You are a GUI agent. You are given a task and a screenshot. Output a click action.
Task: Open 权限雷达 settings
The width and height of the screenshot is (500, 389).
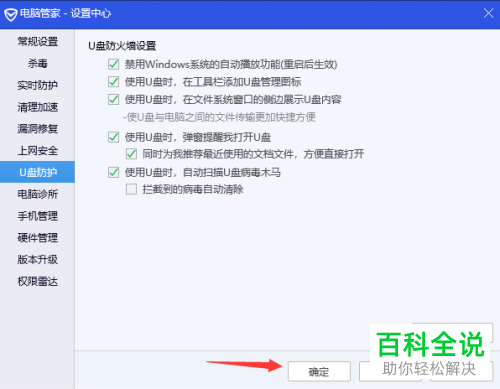point(37,281)
